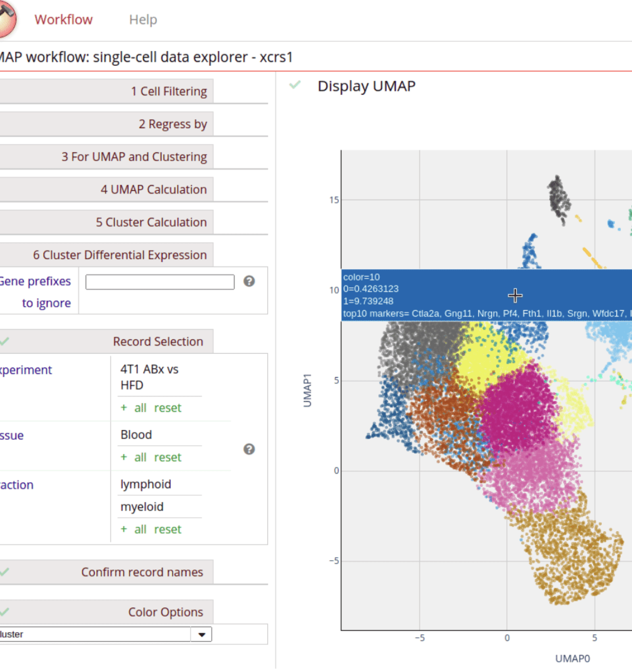Screen dimensions: 632x672
Task: Click the Color Options checkmark icon
Action: tap(4, 612)
